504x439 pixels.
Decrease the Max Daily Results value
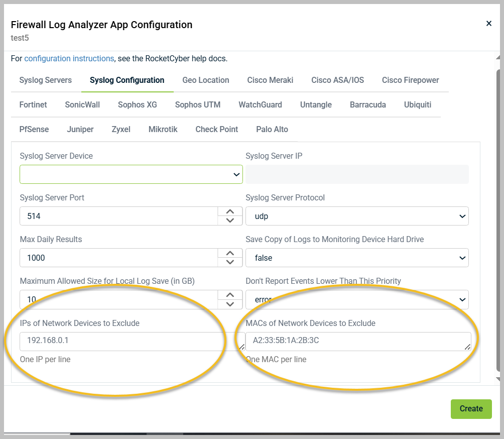[230, 262]
